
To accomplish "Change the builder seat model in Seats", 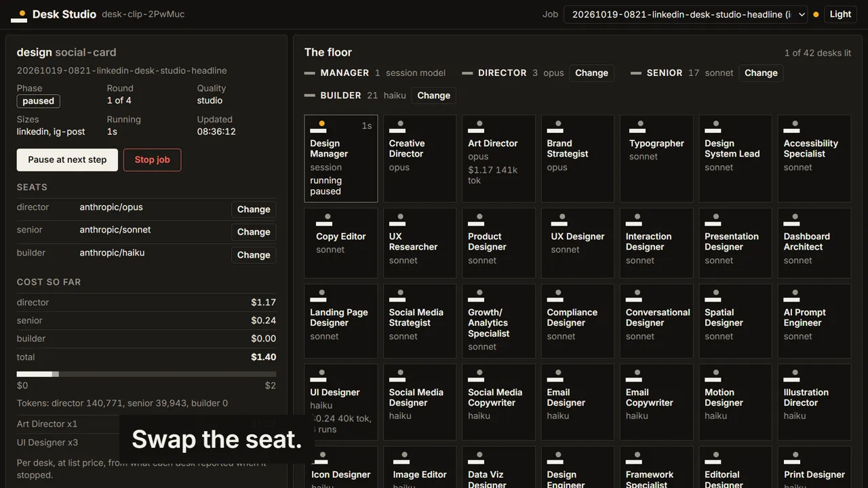I will pyautogui.click(x=254, y=255).
